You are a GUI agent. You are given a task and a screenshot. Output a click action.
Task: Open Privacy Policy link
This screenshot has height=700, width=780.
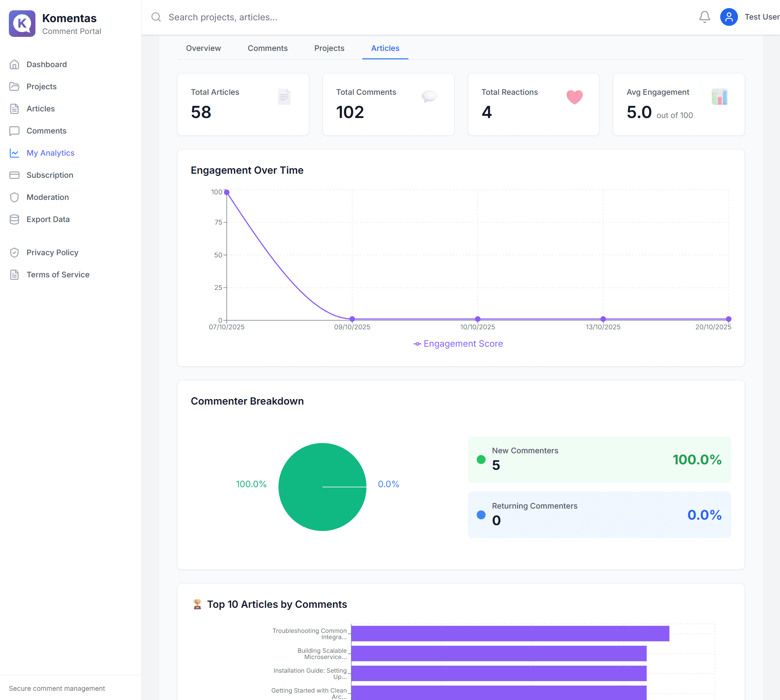pos(52,252)
